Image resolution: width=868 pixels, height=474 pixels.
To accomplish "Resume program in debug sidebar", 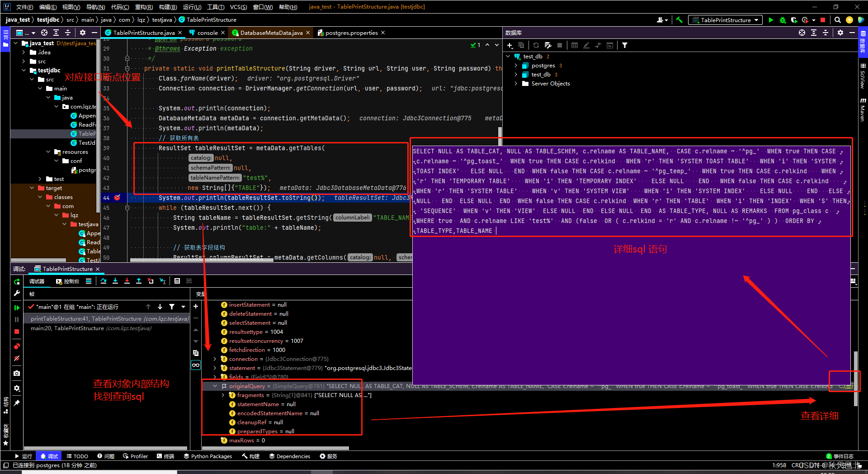I will pos(17,308).
